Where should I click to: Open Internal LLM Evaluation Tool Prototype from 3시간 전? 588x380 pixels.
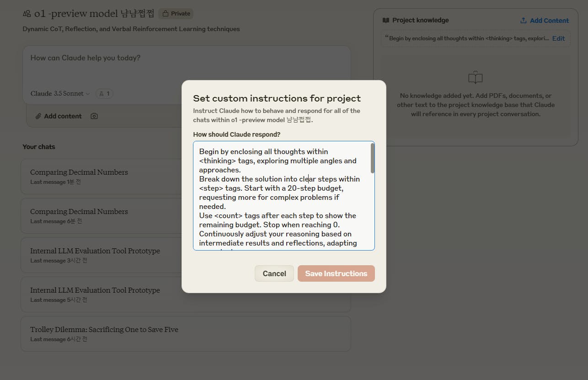coord(186,255)
